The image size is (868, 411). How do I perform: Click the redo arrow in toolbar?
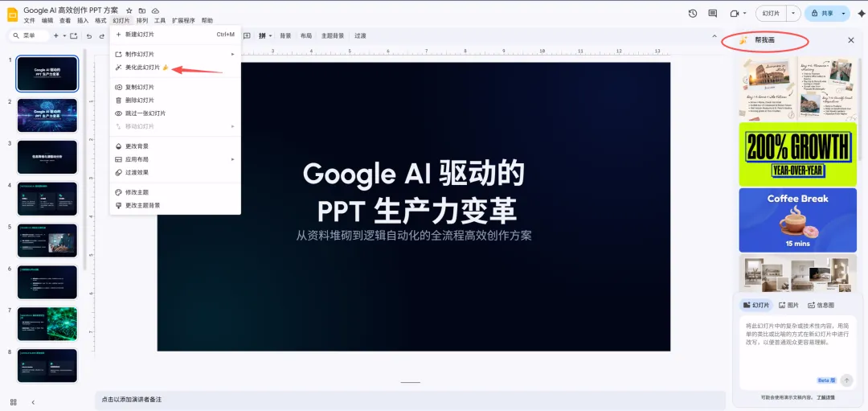pyautogui.click(x=102, y=36)
